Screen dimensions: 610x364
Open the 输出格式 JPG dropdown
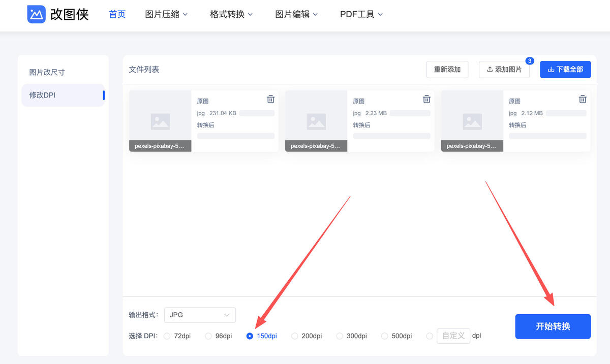pyautogui.click(x=199, y=315)
